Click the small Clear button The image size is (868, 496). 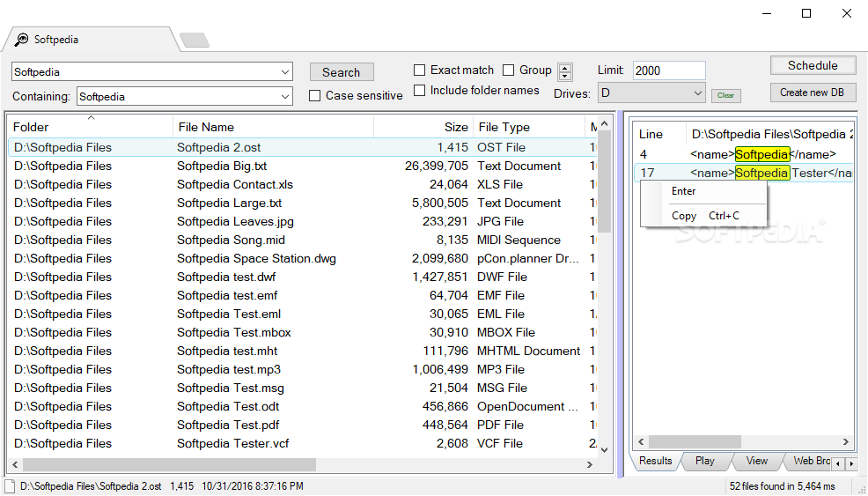725,95
